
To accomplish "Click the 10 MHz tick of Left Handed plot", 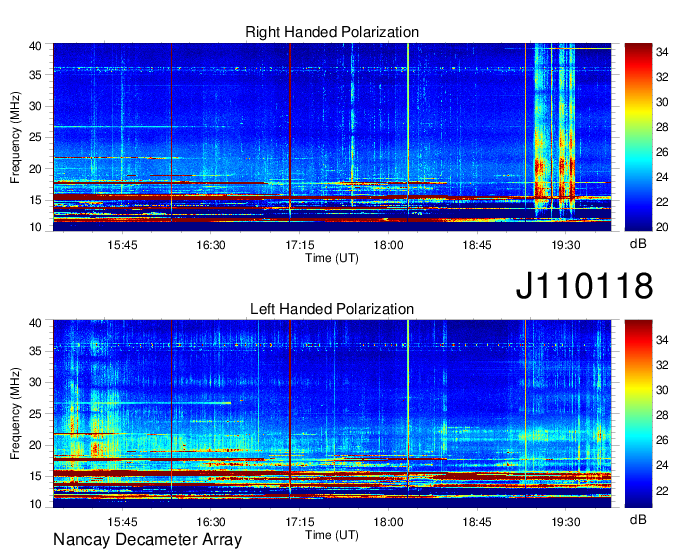I will 35,504.
